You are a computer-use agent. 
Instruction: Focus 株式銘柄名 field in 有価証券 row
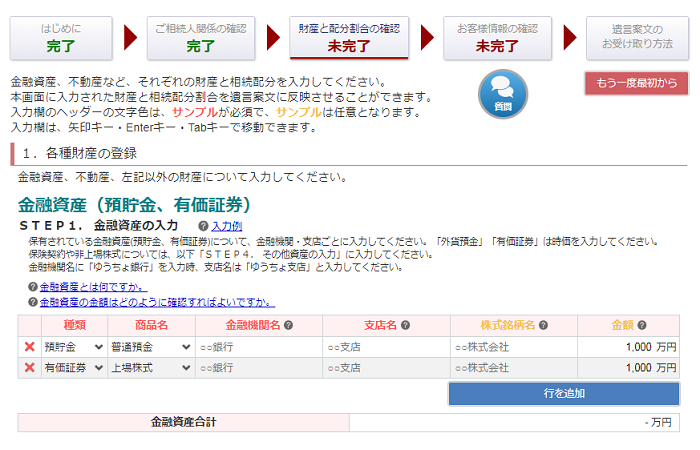tap(514, 367)
